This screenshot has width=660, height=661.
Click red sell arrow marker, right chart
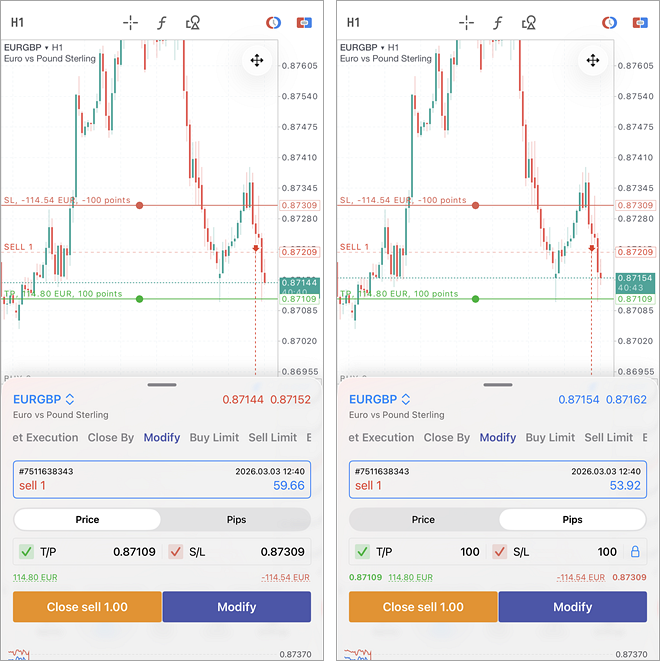pos(591,248)
